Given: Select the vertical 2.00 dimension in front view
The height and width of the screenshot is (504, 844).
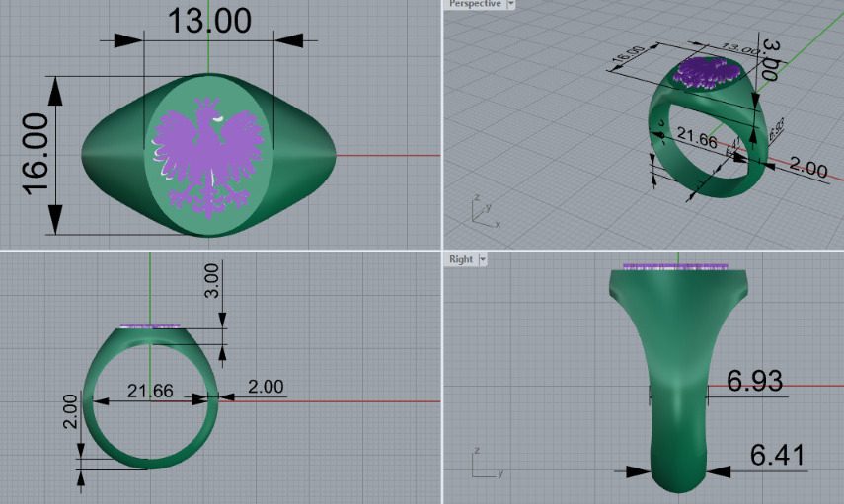Looking at the screenshot, I should click(x=70, y=411).
